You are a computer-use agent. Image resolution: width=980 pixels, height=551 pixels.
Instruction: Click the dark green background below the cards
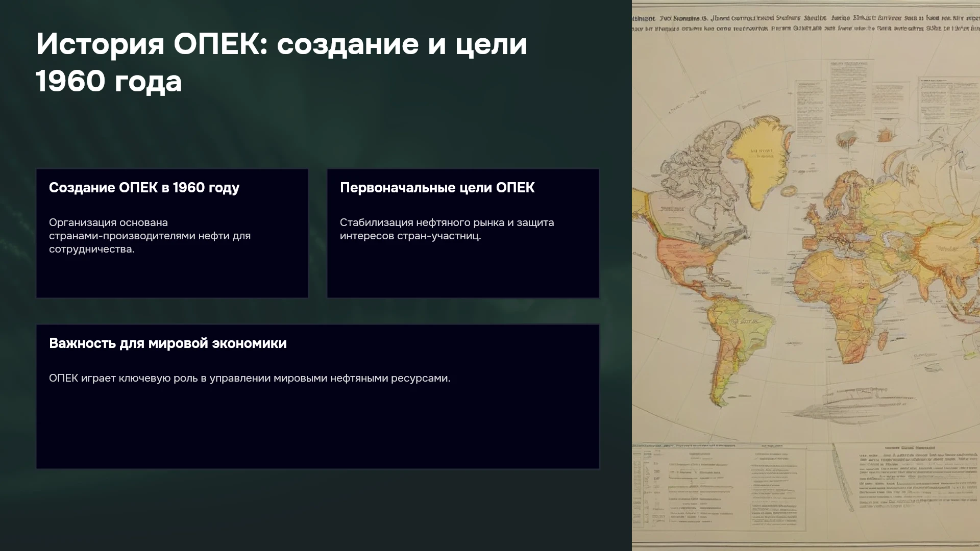click(x=316, y=510)
